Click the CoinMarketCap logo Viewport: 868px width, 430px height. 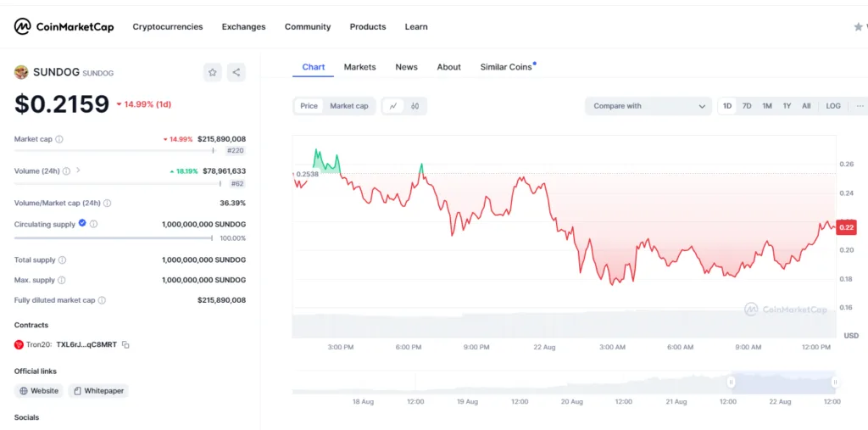coord(64,26)
